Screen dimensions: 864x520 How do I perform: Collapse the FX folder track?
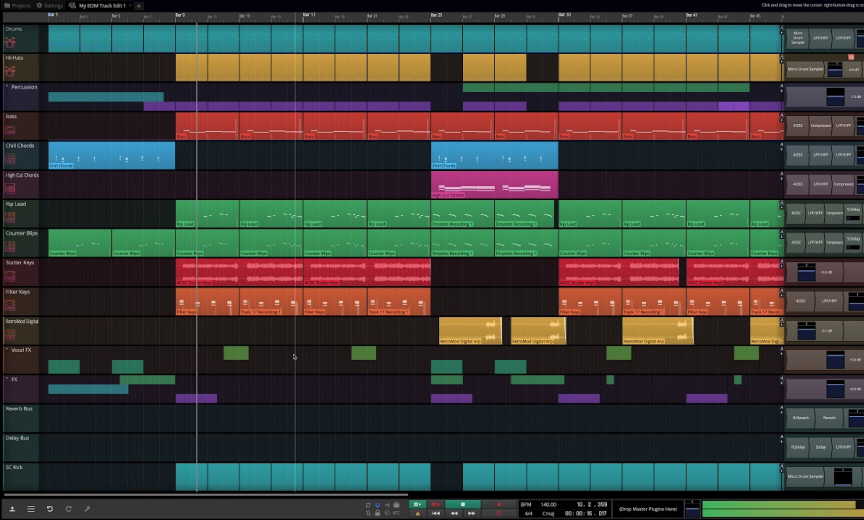pos(7,380)
